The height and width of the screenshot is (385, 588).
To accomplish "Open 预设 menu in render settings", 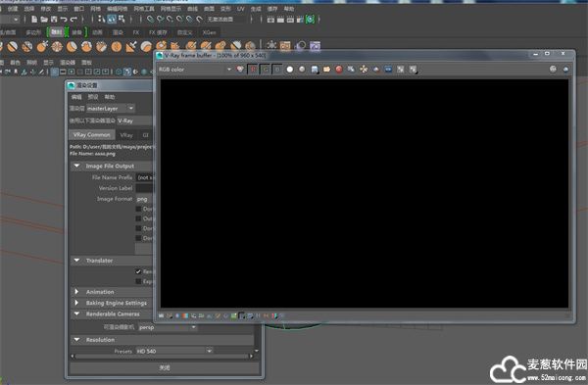I will click(93, 97).
